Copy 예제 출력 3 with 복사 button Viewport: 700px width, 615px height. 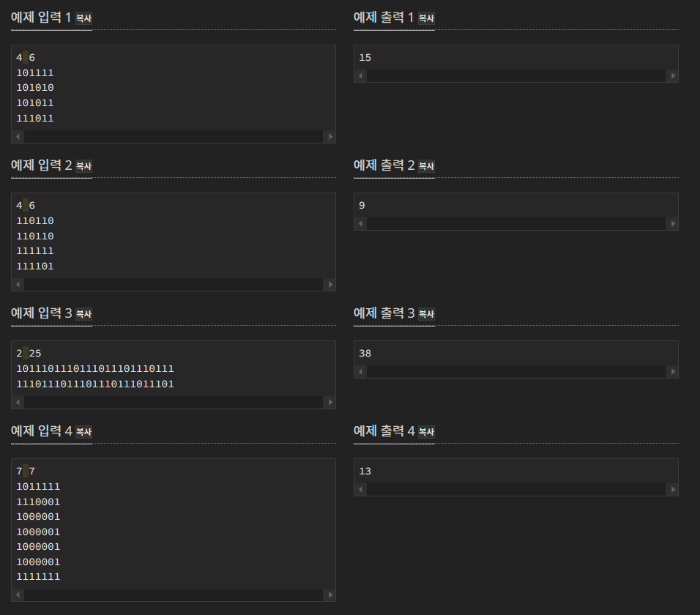click(426, 314)
